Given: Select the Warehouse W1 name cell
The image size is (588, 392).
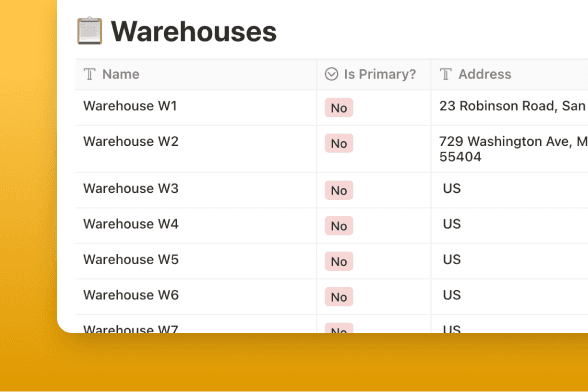Looking at the screenshot, I should point(196,108).
